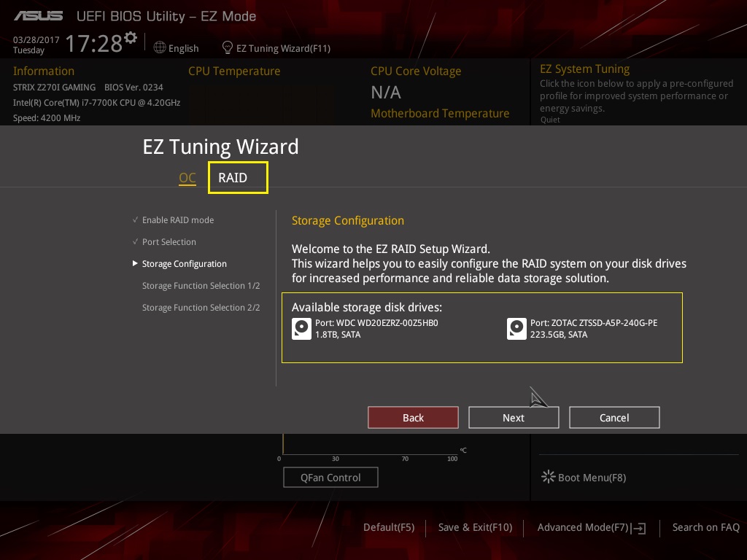Image resolution: width=747 pixels, height=560 pixels.
Task: Cancel the RAID setup wizard
Action: (x=614, y=418)
